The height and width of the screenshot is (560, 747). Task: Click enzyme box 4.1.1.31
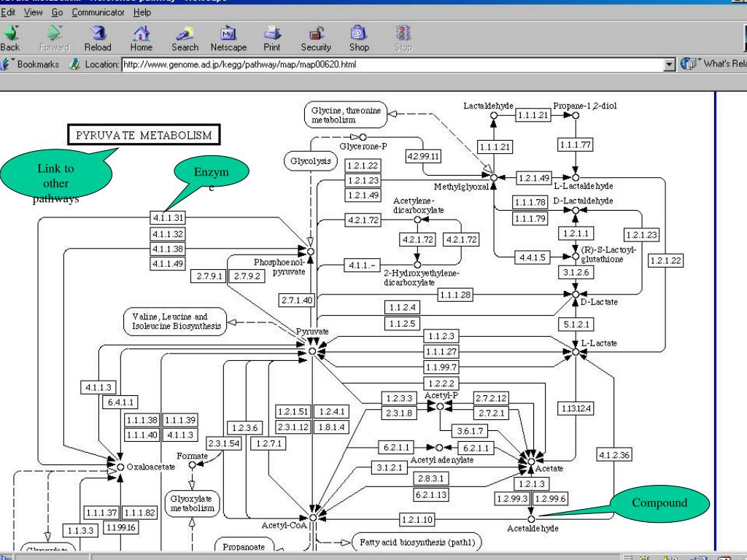(x=168, y=218)
